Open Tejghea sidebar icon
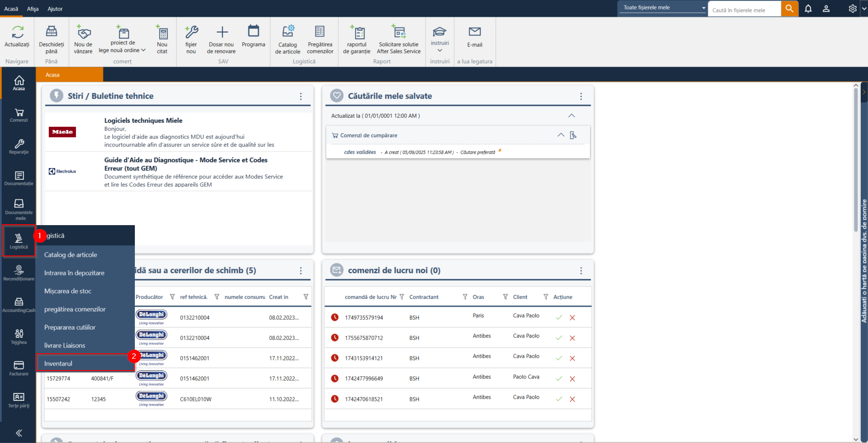Viewport: 868px width, 443px height. 19,337
